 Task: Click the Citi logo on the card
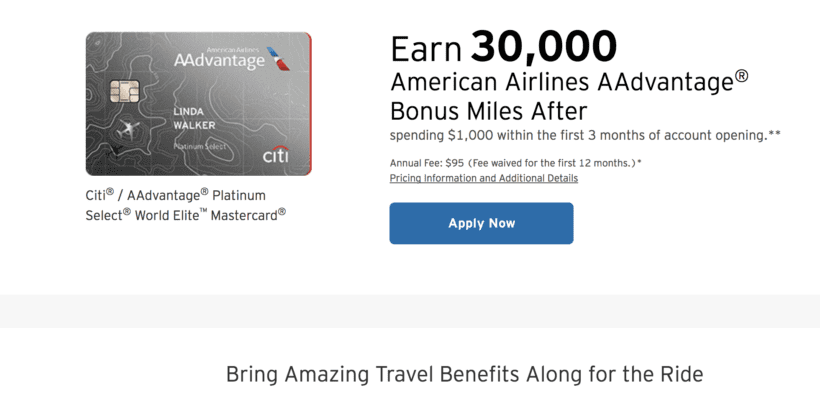point(276,154)
